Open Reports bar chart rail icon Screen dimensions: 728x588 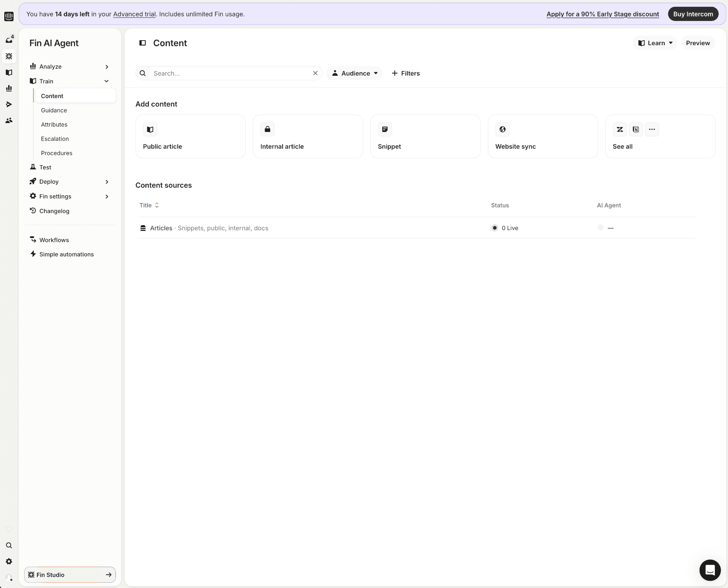(x=9, y=88)
